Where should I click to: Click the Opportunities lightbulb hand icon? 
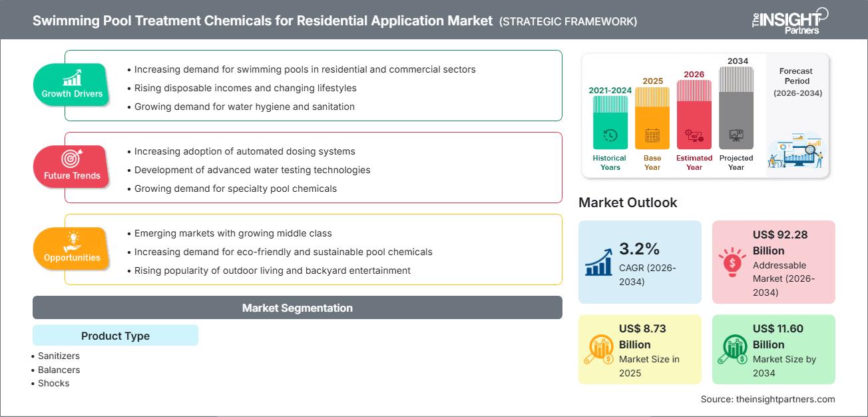pos(72,240)
